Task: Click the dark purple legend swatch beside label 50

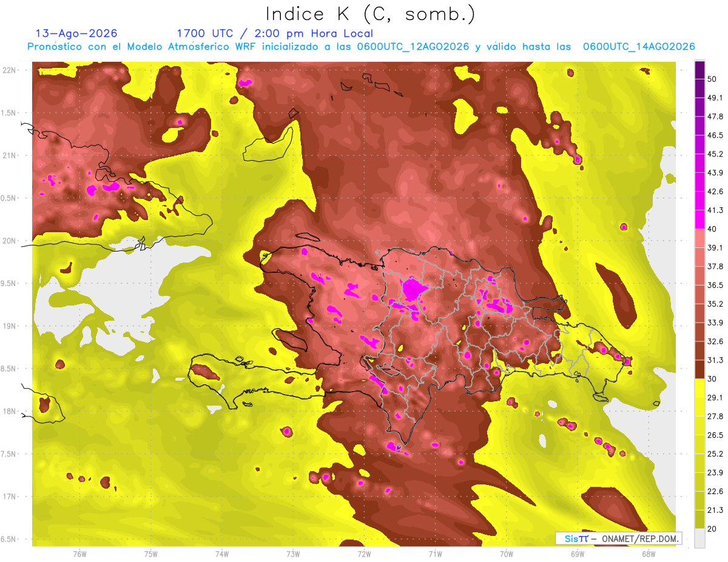Action: coord(699,70)
